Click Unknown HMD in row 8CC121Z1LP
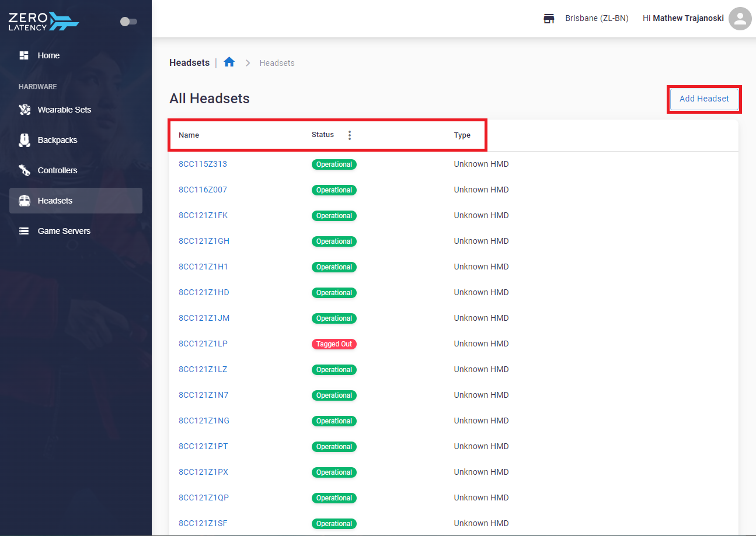Screen dimensions: 756x536 [x=481, y=344]
